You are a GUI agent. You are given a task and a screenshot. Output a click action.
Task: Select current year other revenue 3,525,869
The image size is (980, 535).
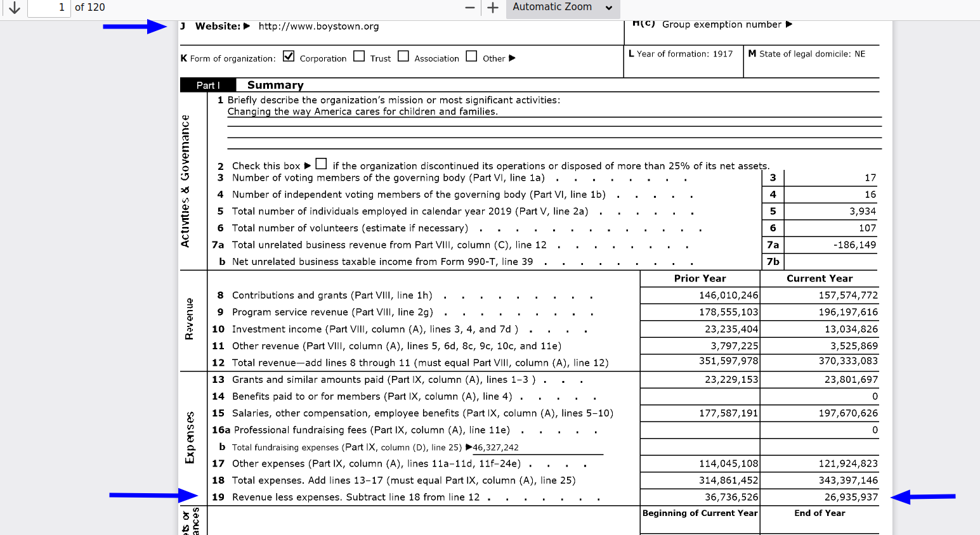pos(854,346)
